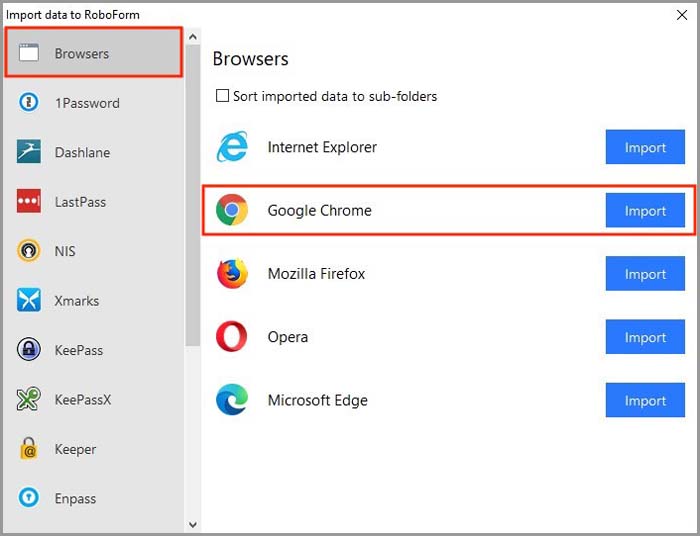Click the Internet Explorer logo
The height and width of the screenshot is (536, 700).
pyautogui.click(x=232, y=146)
